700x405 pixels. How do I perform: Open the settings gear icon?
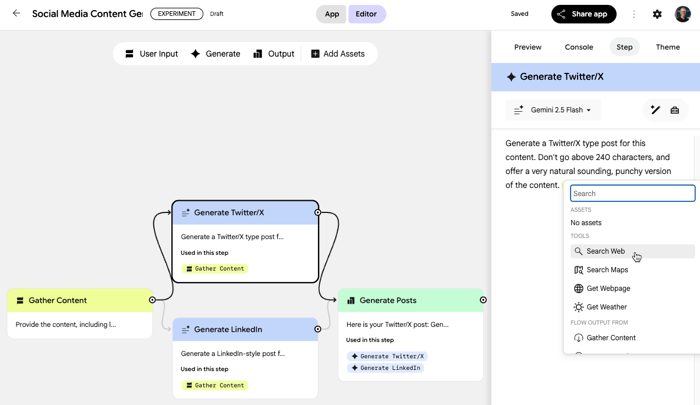[x=657, y=14]
